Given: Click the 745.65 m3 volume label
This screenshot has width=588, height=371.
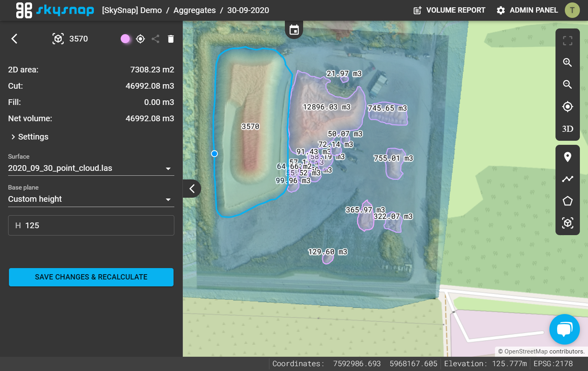Looking at the screenshot, I should (387, 108).
